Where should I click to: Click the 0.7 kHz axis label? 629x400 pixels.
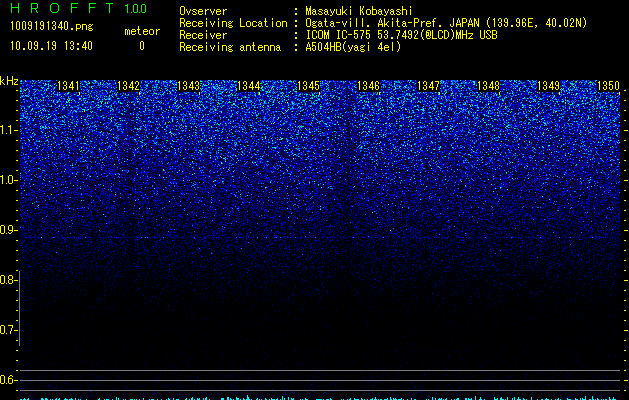point(8,330)
